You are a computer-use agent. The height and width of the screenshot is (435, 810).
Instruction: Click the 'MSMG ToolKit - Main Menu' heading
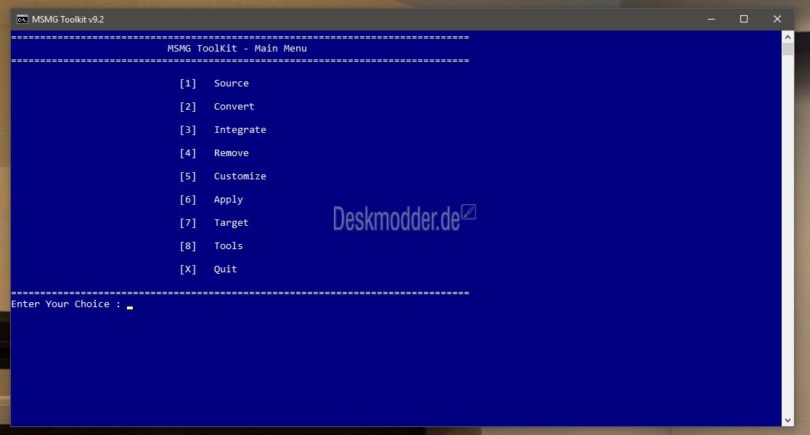click(x=237, y=49)
